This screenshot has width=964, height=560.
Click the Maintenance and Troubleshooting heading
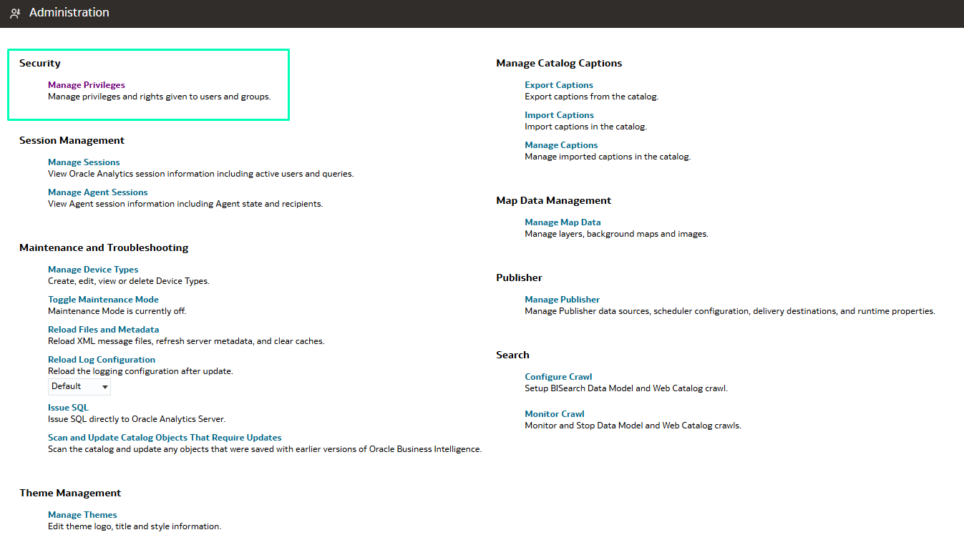tap(104, 248)
